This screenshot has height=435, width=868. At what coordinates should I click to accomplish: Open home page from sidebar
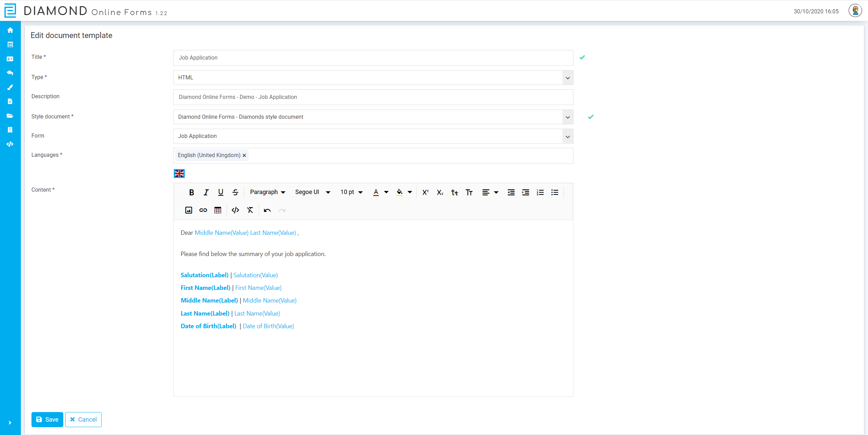coord(10,30)
